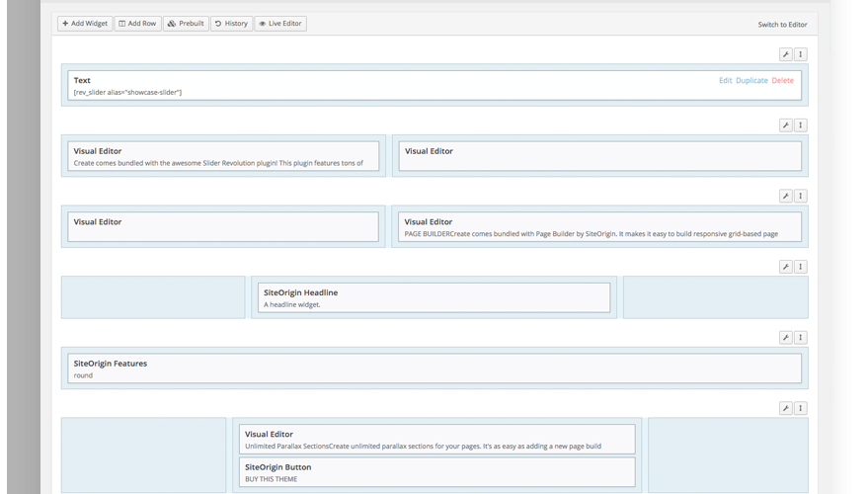Viewport: 868px width, 494px height.
Task: Open wrench settings for the Text row
Action: (785, 54)
